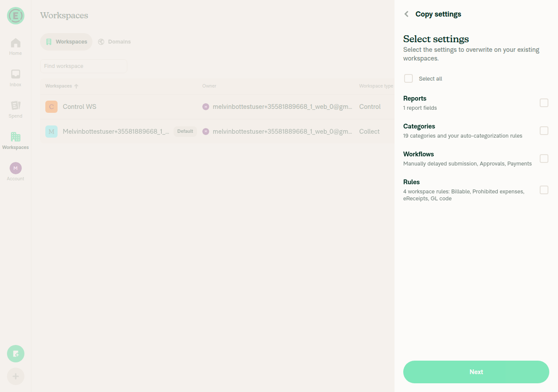Click the Melvinbottestuser workspace name
Screen dimensions: 558x392
[x=116, y=132]
